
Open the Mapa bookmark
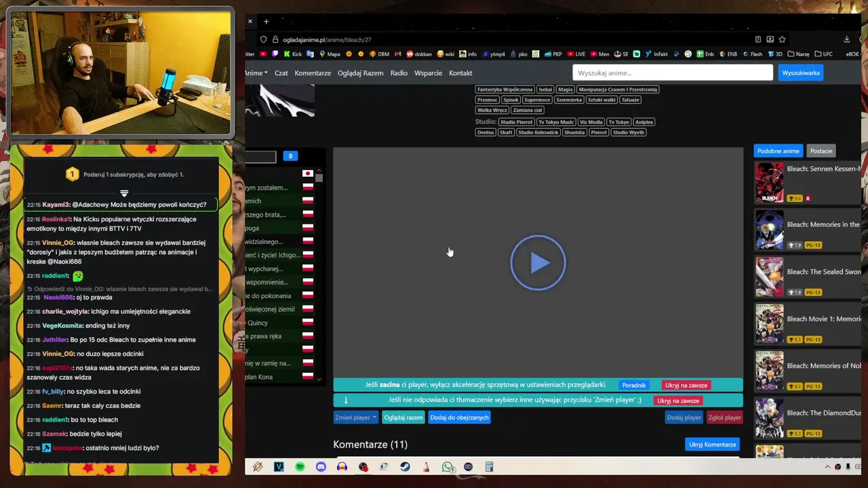point(329,54)
